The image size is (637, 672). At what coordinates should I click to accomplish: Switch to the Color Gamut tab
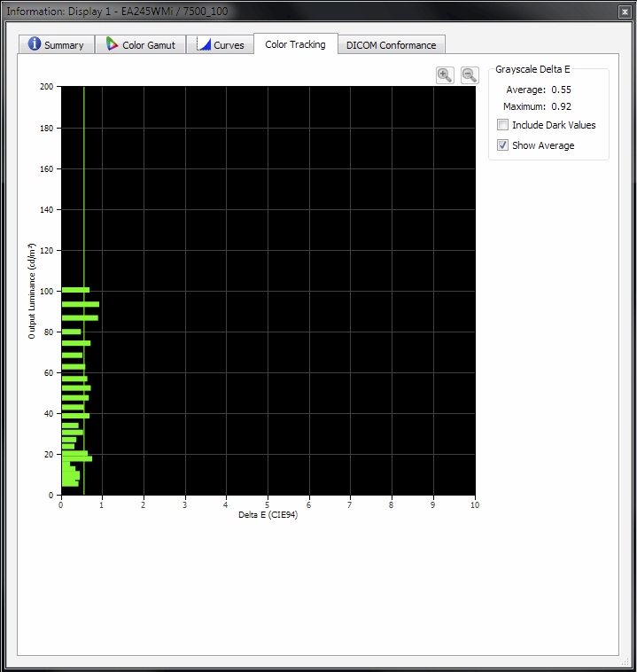click(x=141, y=44)
